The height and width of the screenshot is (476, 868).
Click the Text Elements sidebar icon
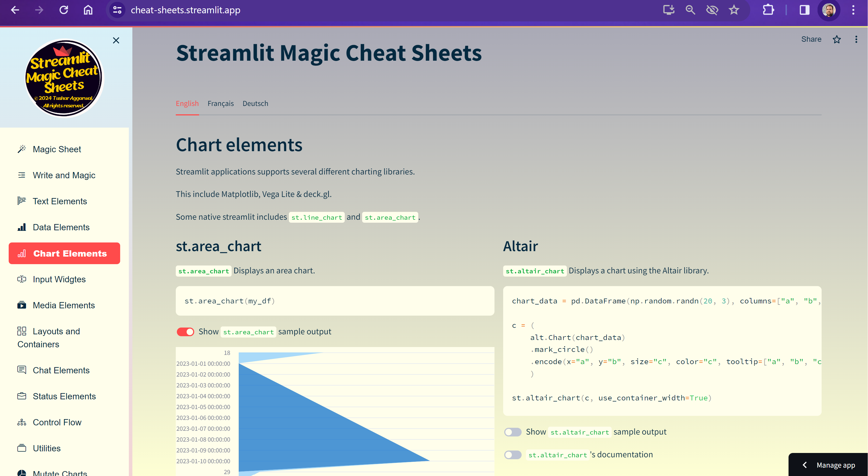(21, 201)
